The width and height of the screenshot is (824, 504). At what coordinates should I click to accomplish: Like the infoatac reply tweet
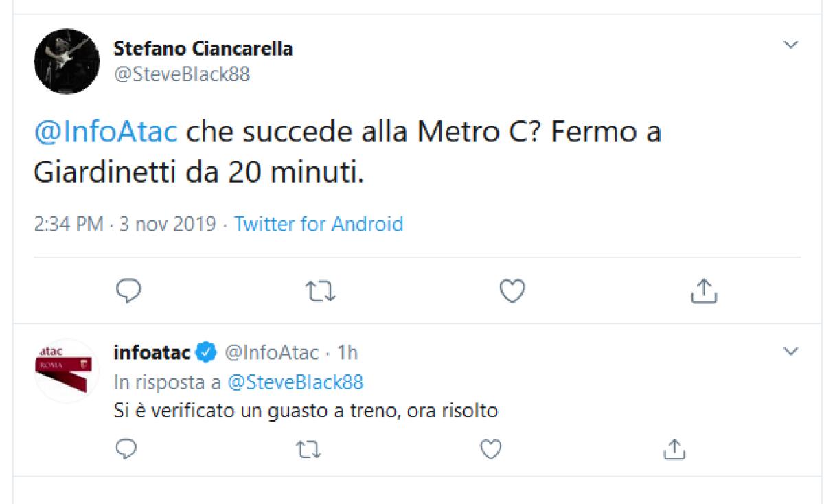click(x=489, y=450)
